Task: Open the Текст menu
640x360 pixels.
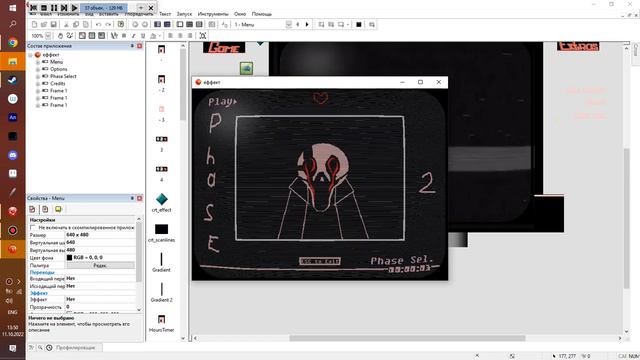Action: pyautogui.click(x=165, y=14)
